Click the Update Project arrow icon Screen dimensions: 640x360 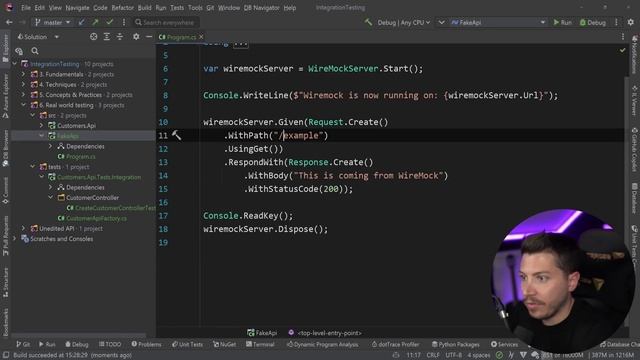click(x=82, y=22)
